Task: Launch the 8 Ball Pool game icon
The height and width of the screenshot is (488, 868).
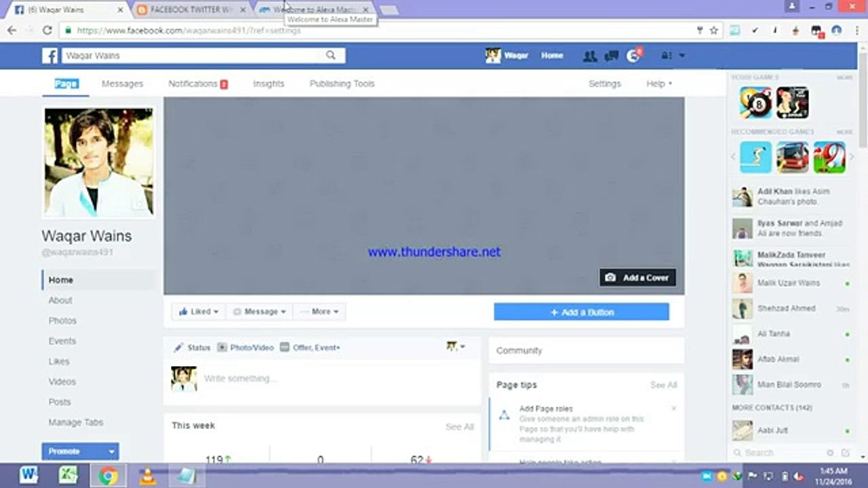Action: coord(755,103)
